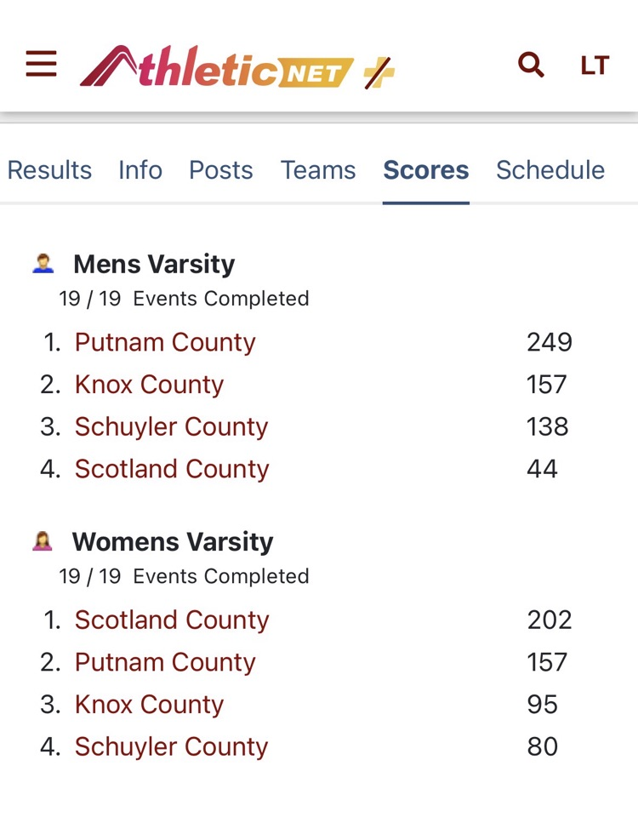Open Scotland County in Mens Varsity

[172, 469]
